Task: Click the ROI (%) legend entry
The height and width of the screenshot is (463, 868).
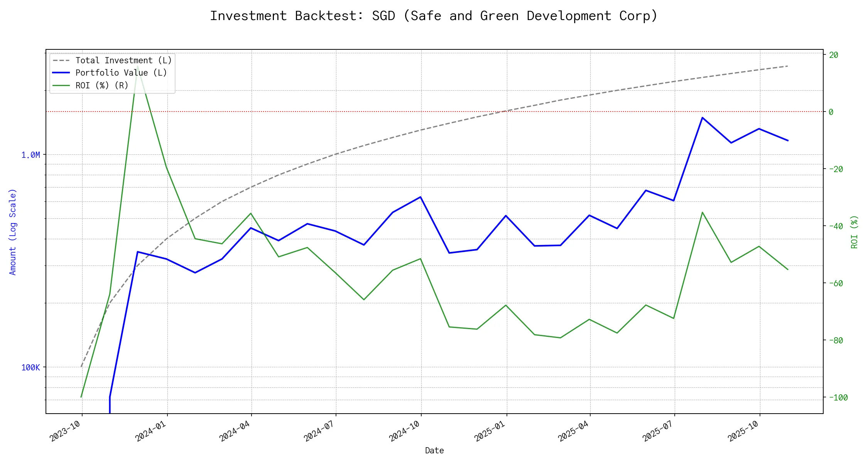Action: (102, 85)
